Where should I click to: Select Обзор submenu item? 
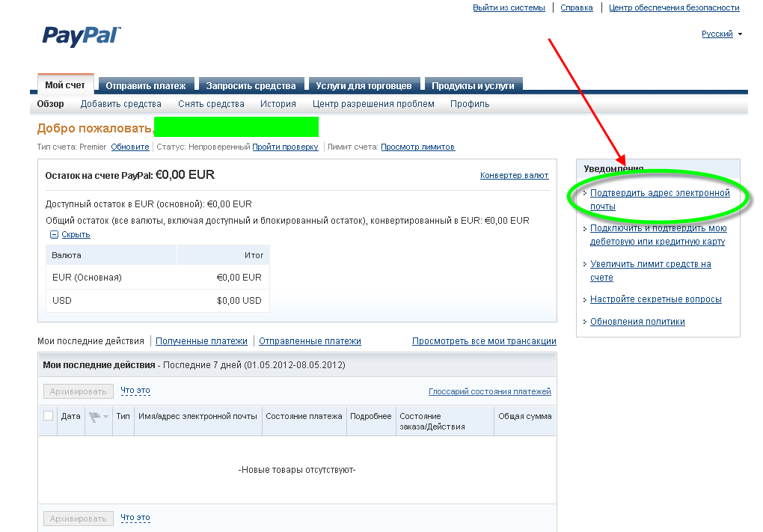(50, 104)
